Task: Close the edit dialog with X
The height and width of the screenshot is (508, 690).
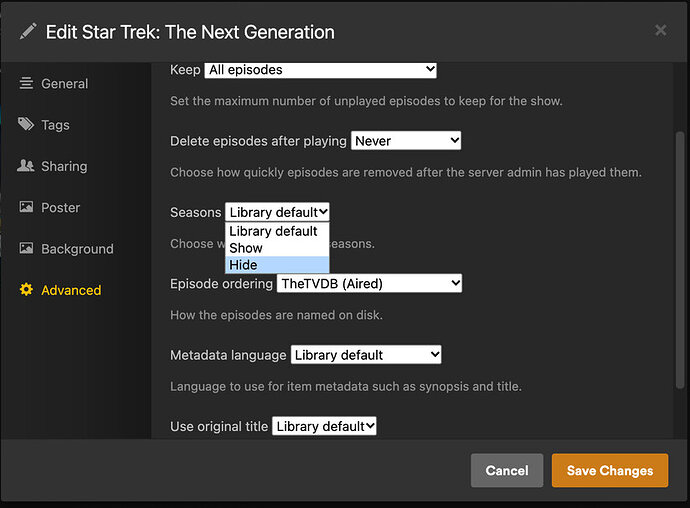Action: tap(660, 31)
